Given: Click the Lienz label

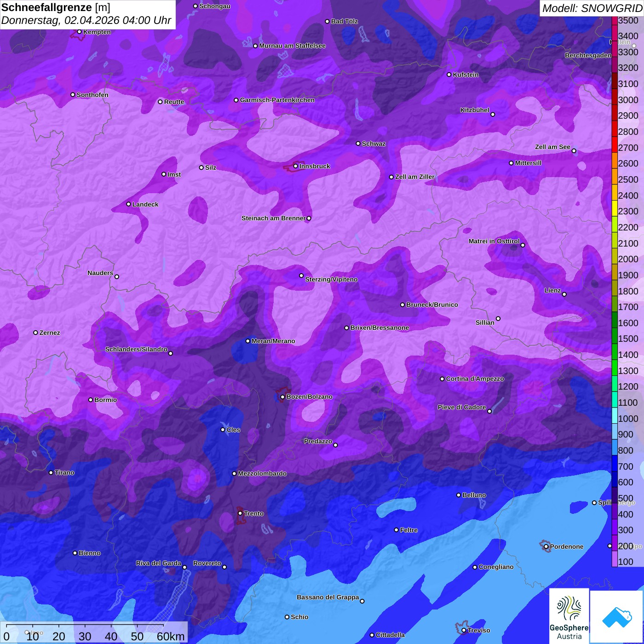Looking at the screenshot, I should pos(552,290).
